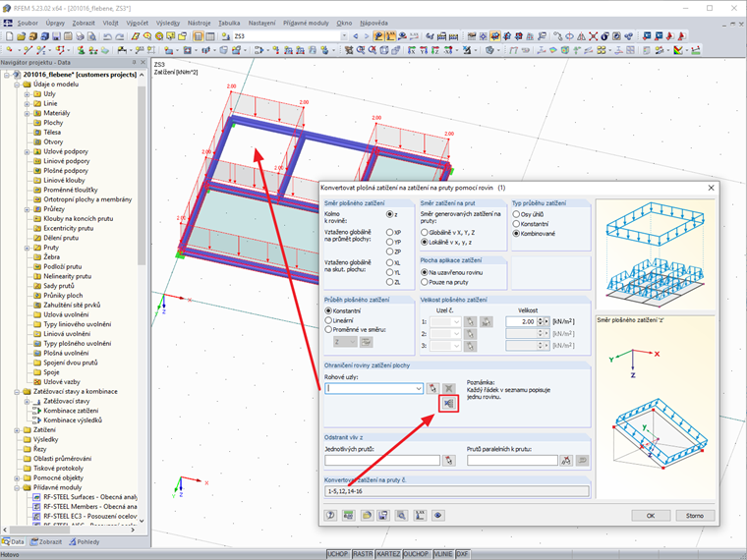747x560 pixels.
Task: Open the ZS3 load case dropdown arrow
Action: click(344, 36)
